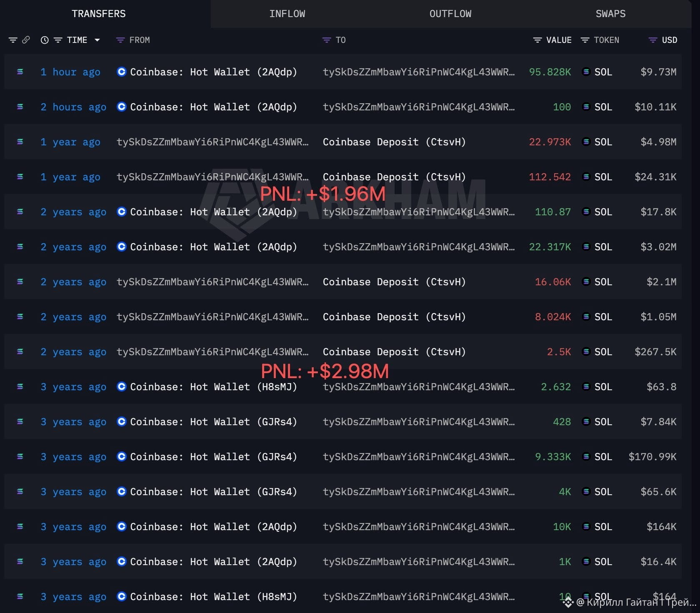Open the TOKEN column filter
Screen dimensions: 700x613
585,40
